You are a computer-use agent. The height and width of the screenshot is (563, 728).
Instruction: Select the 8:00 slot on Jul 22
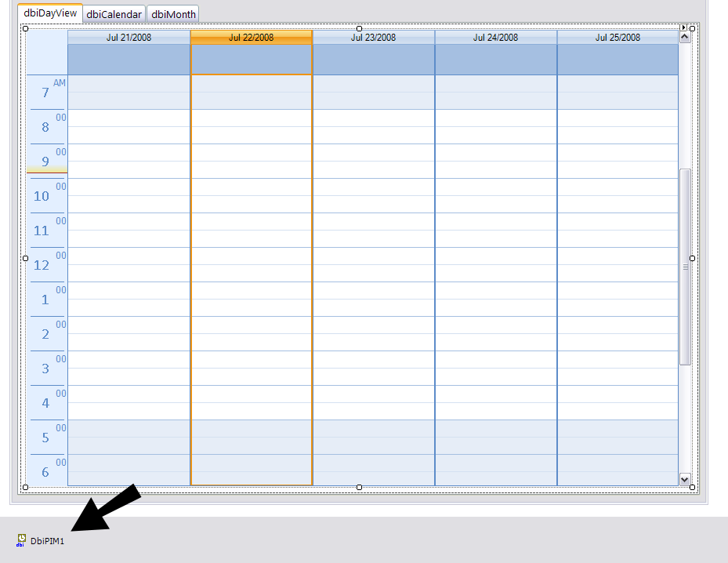point(252,118)
